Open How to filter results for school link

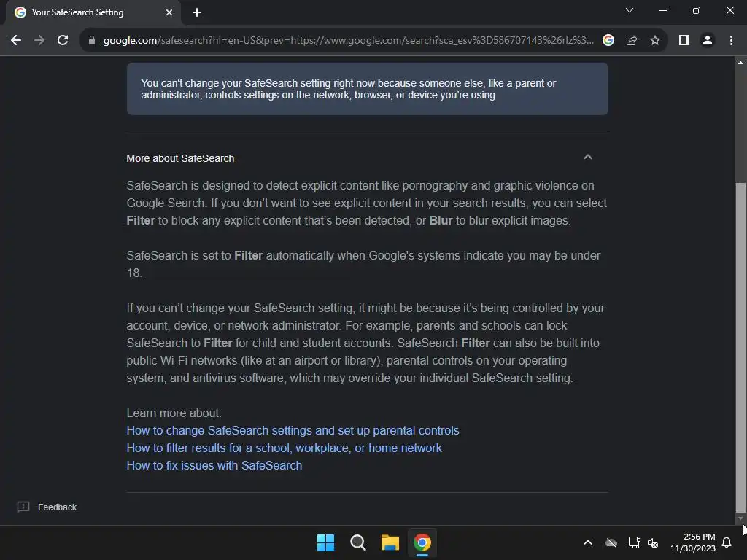285,448
